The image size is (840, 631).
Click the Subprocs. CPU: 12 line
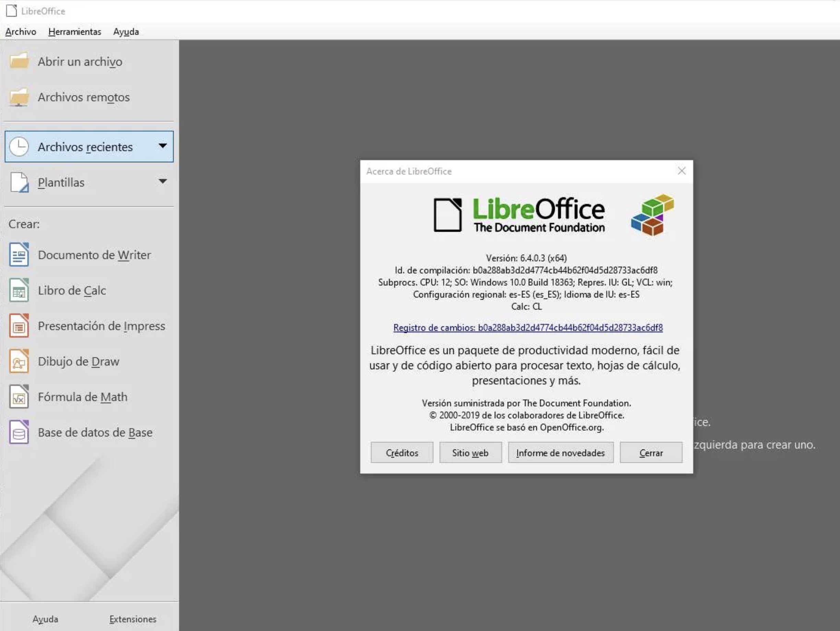pos(526,282)
